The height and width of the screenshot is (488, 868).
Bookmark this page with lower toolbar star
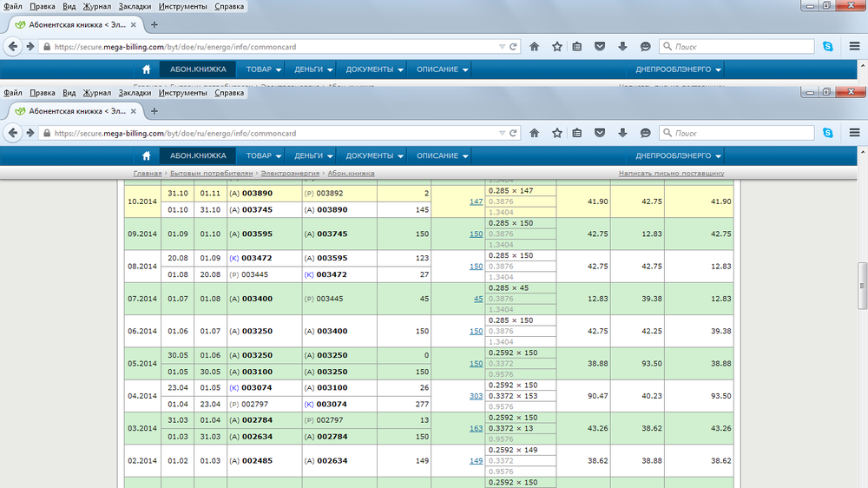[556, 133]
